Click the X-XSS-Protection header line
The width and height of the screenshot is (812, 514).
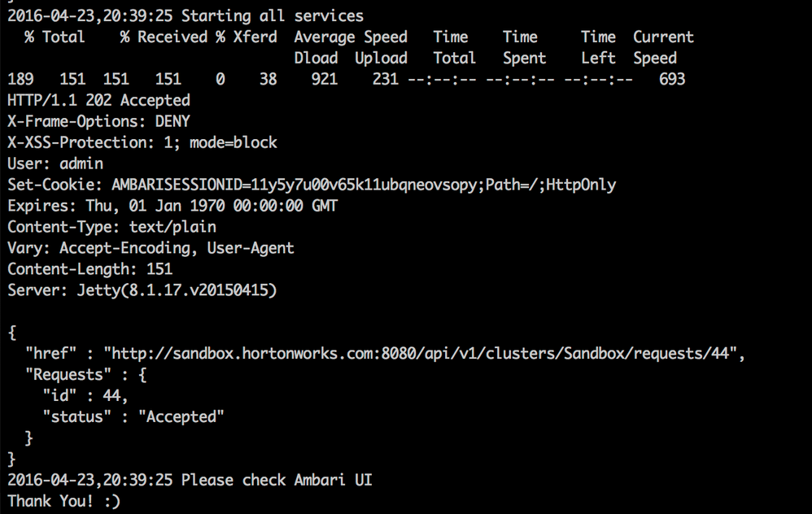click(142, 142)
